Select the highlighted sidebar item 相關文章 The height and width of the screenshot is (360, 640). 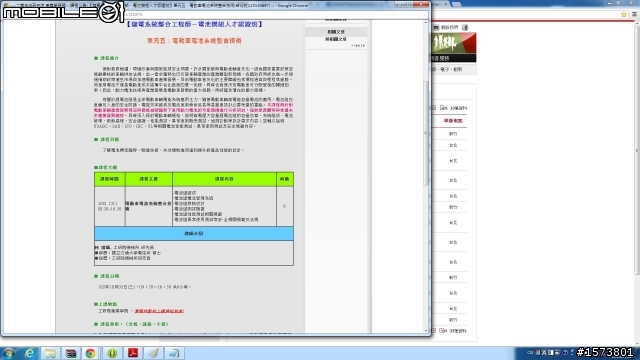tap(336, 32)
